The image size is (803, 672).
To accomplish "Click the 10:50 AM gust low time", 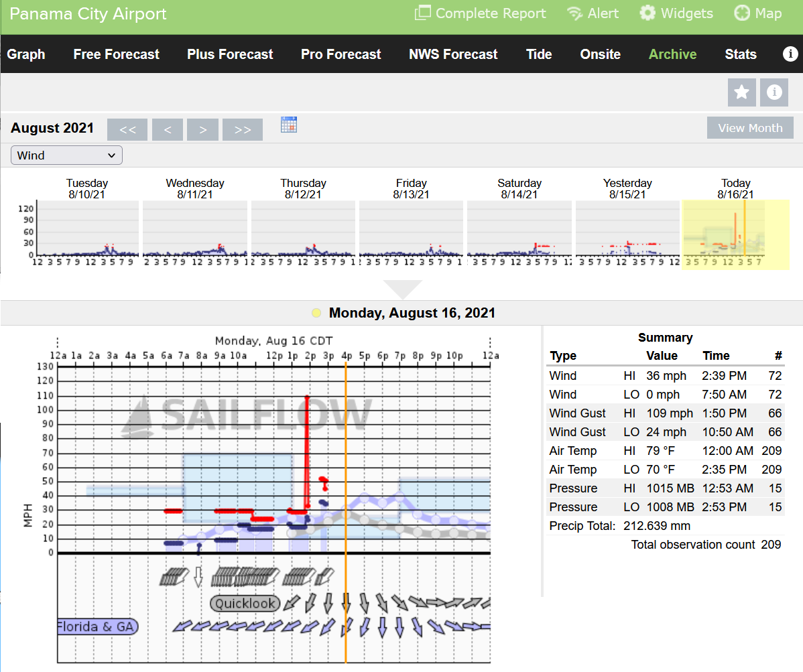I will pos(727,432).
